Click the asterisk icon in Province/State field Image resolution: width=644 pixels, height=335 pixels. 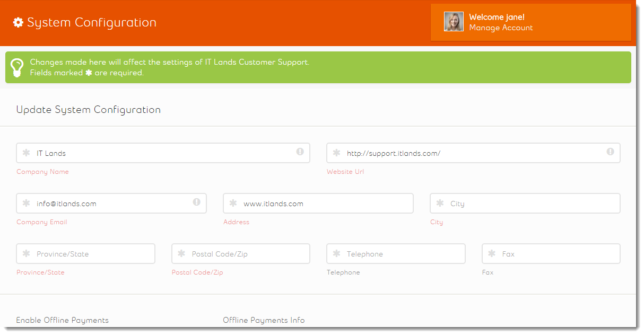click(26, 253)
